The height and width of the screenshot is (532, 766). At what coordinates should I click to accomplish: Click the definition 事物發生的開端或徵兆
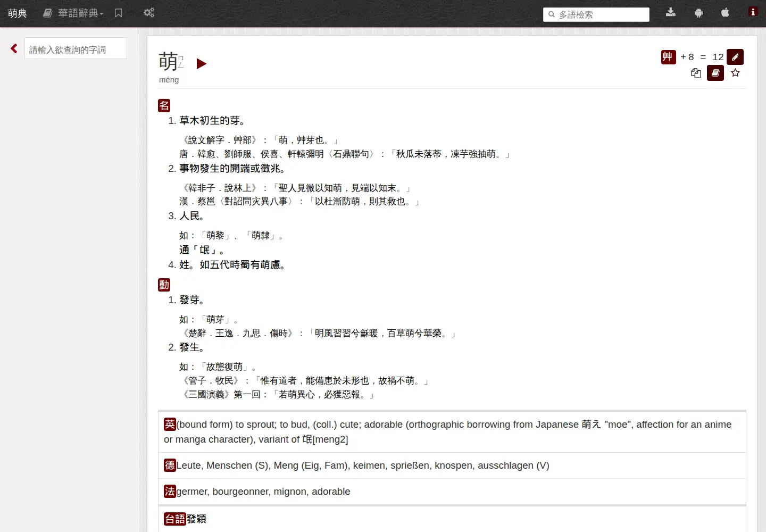coord(232,169)
